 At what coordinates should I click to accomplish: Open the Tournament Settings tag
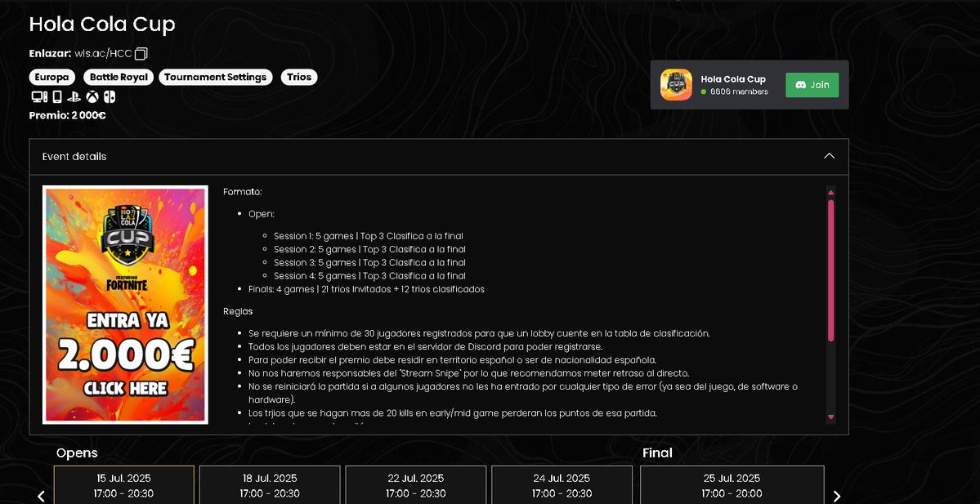tap(216, 77)
